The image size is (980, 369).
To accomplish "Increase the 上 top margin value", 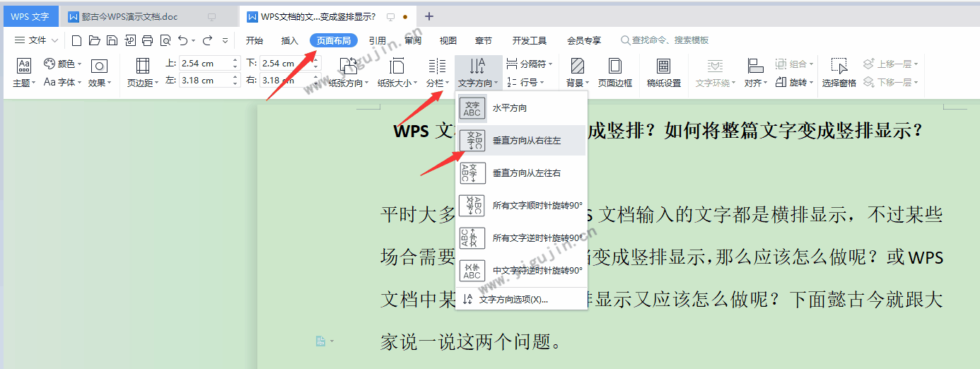I will coord(236,59).
